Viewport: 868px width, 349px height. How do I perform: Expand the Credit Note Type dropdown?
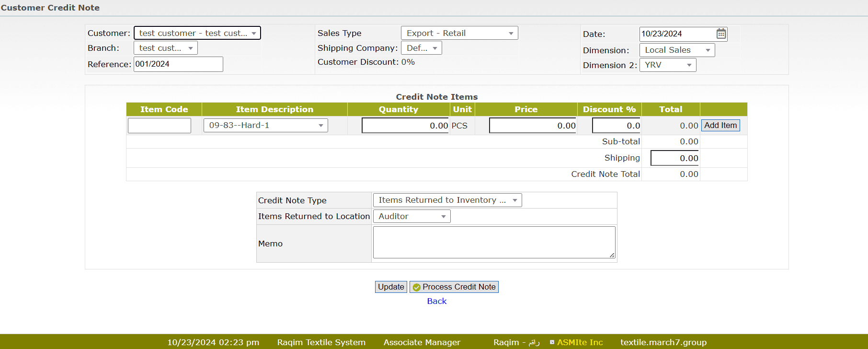447,200
